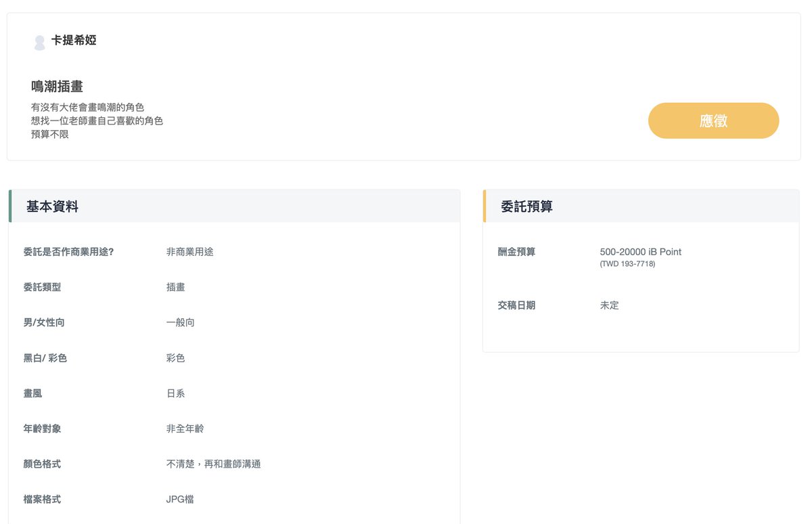Select the 畫風 label
812x524 pixels.
coord(32,393)
